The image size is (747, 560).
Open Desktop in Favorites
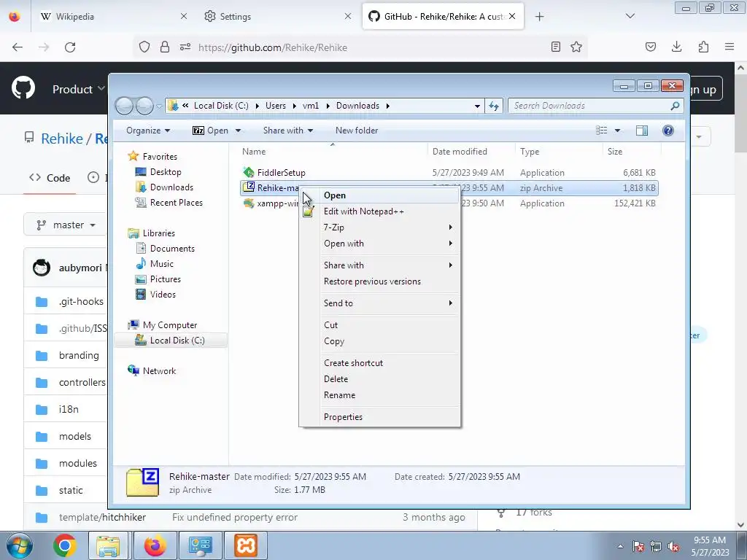tap(166, 172)
